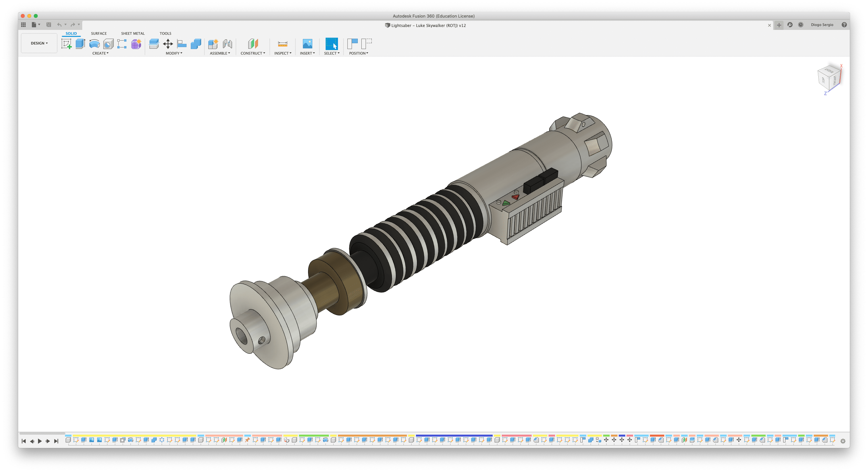Select the Combine tool in toolbar

tap(196, 44)
